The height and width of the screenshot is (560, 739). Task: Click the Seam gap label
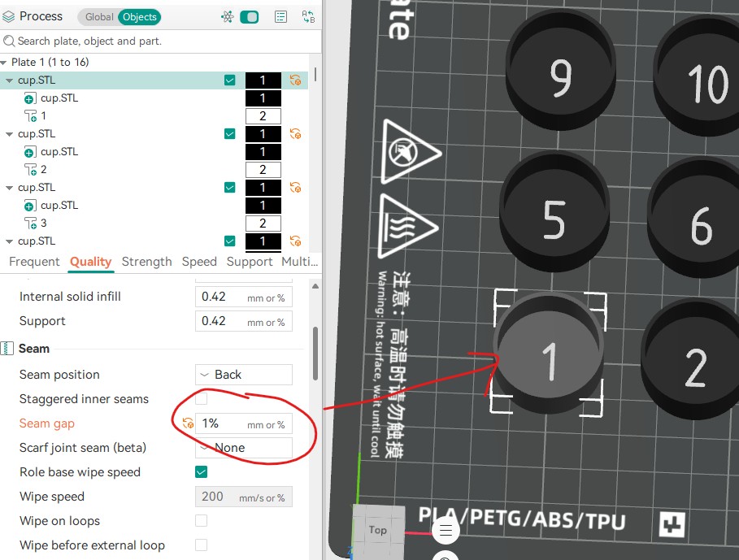coord(46,423)
